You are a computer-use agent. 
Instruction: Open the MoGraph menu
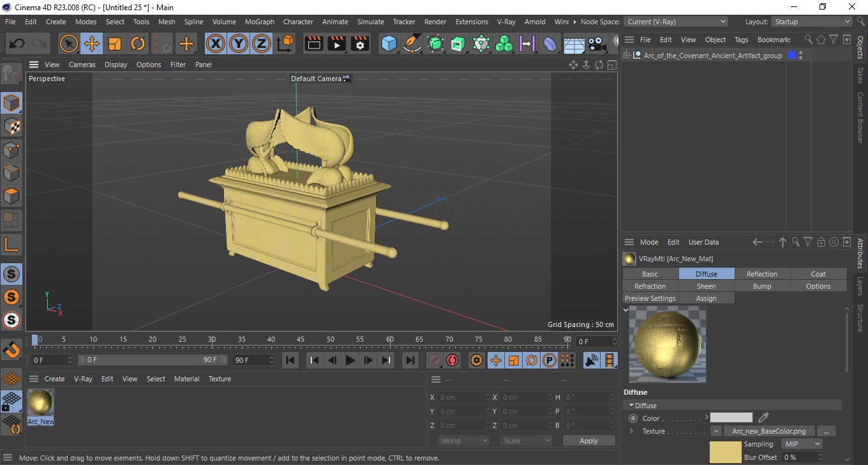pyautogui.click(x=260, y=22)
